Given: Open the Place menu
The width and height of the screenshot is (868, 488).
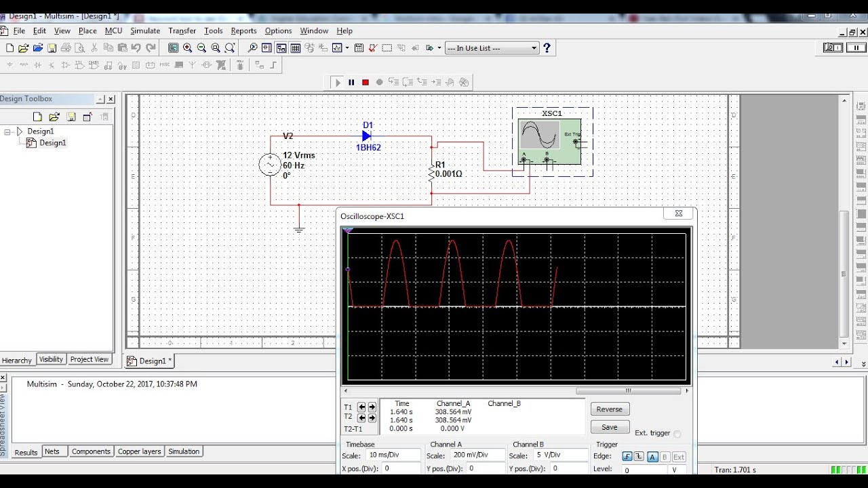Looking at the screenshot, I should [x=87, y=30].
